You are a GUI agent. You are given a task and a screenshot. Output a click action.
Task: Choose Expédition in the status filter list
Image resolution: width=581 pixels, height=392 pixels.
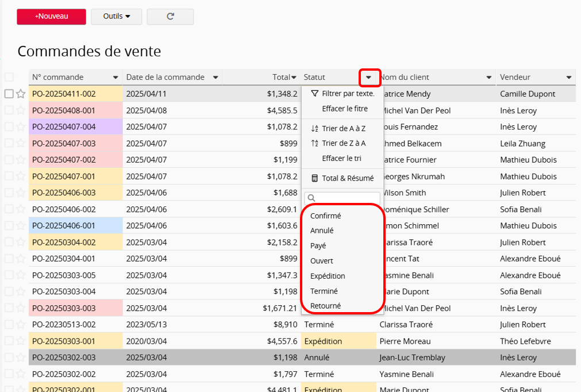328,276
